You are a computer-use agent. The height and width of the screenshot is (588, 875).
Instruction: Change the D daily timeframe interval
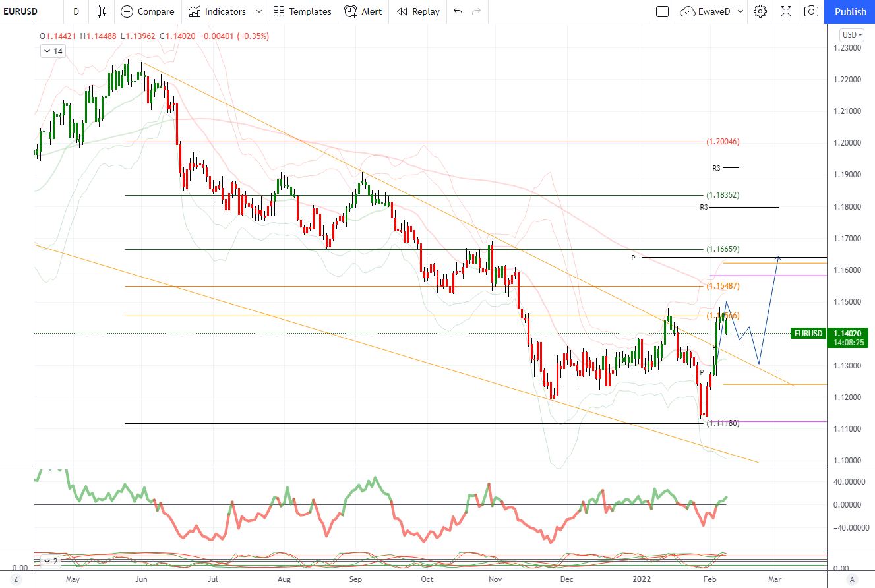point(76,11)
